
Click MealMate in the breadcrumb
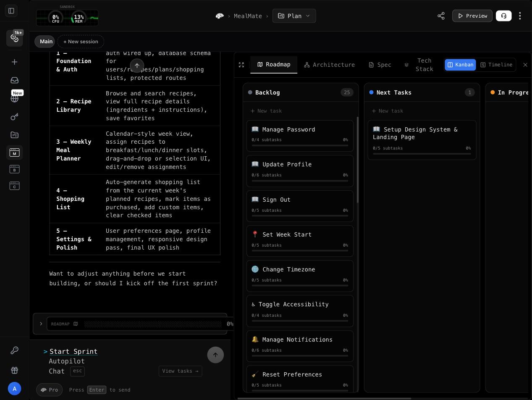coord(248,16)
